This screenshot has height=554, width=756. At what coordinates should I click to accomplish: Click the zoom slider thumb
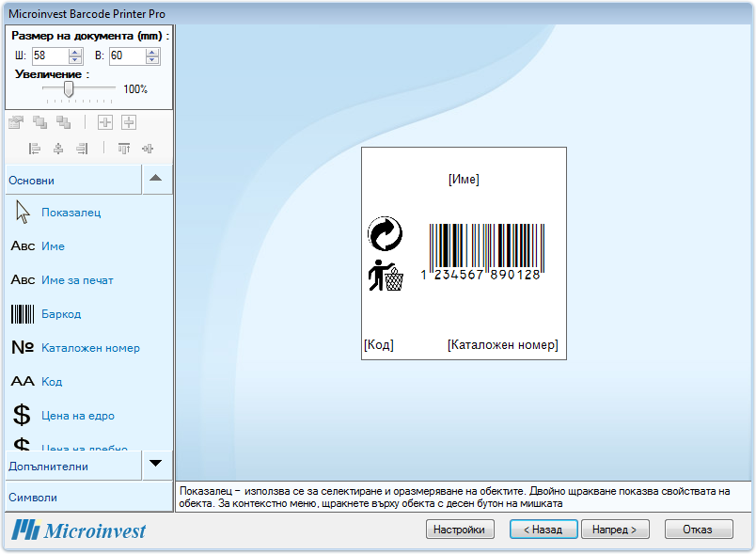tap(69, 88)
